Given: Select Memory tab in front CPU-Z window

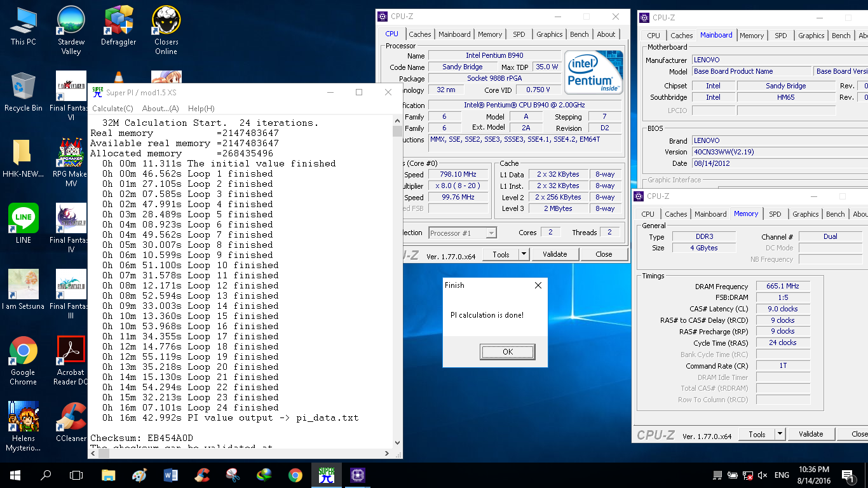Looking at the screenshot, I should [490, 34].
